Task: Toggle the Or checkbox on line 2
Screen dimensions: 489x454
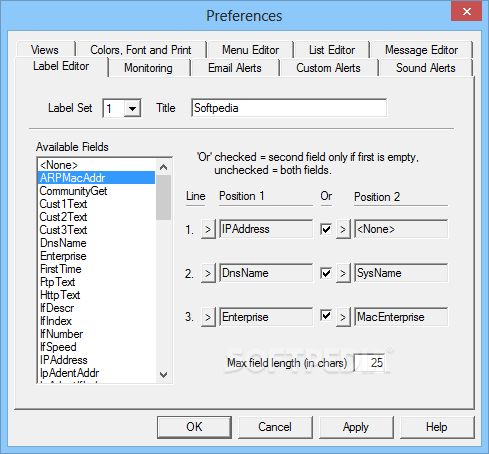Action: 326,273
